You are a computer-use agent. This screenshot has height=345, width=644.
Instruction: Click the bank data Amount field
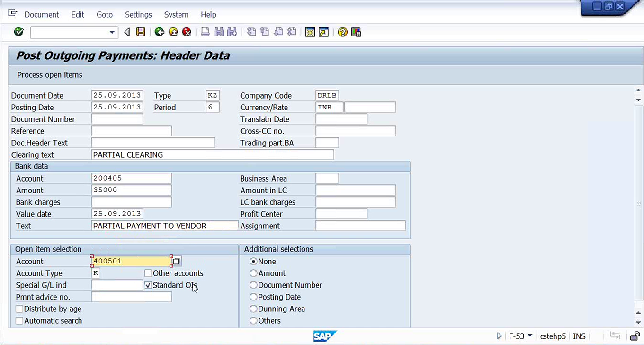click(x=132, y=190)
